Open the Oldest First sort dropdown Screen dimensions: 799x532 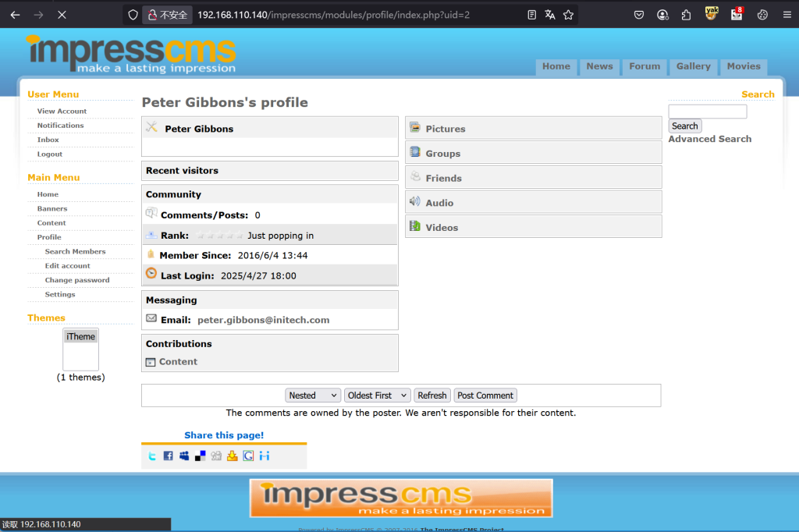click(x=378, y=395)
